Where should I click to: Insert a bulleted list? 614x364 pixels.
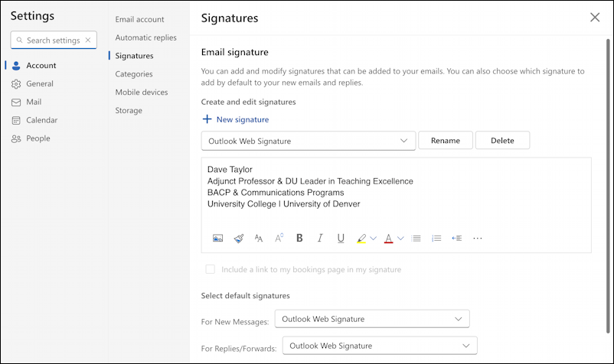coord(416,238)
